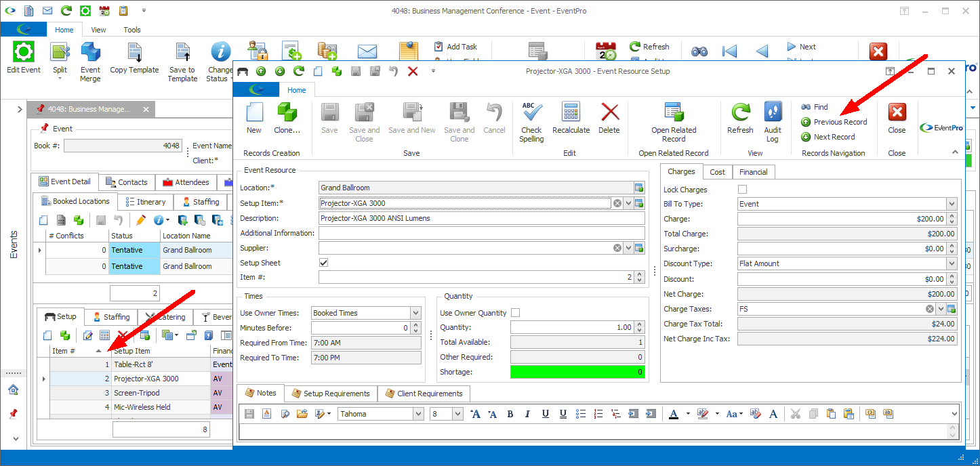
Task: Open the Discount Type dropdown
Action: 952,263
